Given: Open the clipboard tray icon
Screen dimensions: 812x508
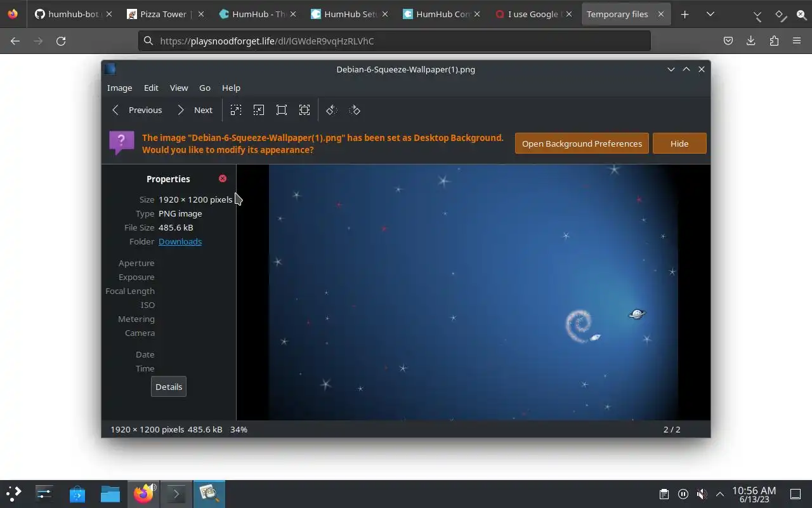Looking at the screenshot, I should tap(664, 494).
